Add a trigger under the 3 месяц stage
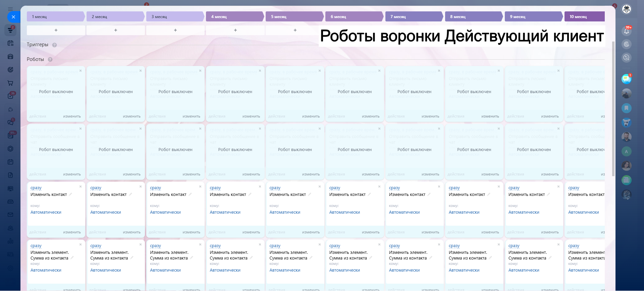 [x=175, y=30]
